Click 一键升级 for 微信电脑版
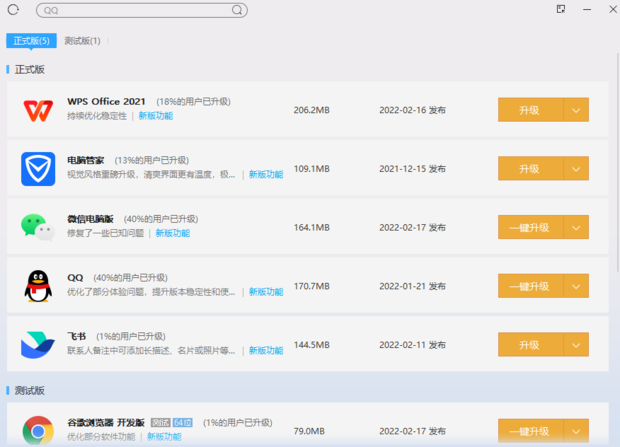 pyautogui.click(x=530, y=227)
